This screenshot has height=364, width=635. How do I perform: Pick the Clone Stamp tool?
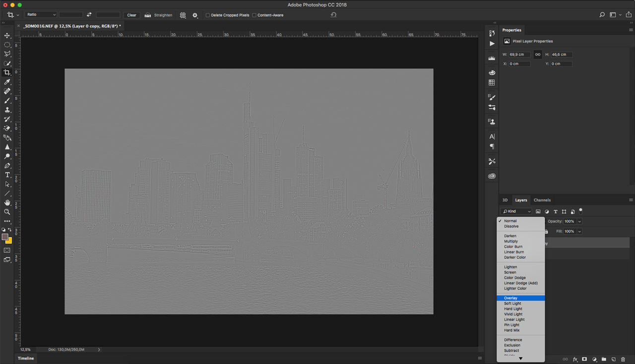pos(7,110)
